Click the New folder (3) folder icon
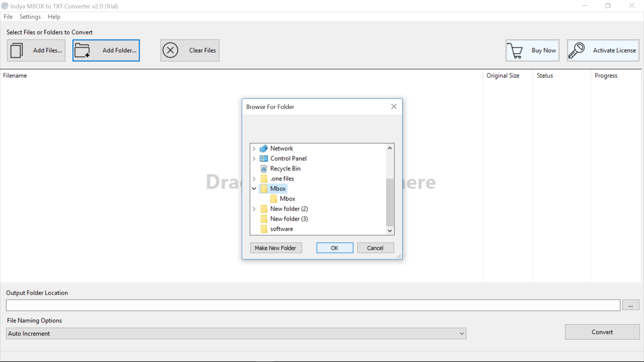The height and width of the screenshot is (362, 644). 264,219
